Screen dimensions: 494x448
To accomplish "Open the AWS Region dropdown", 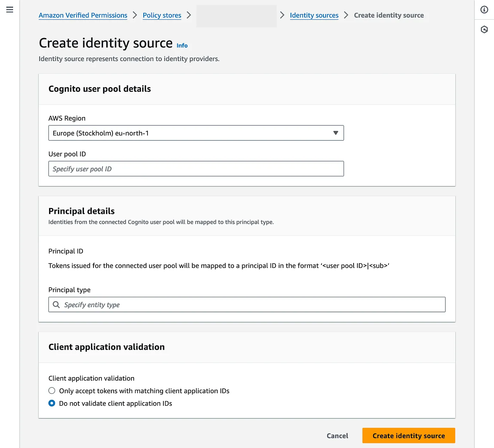I will (x=196, y=133).
